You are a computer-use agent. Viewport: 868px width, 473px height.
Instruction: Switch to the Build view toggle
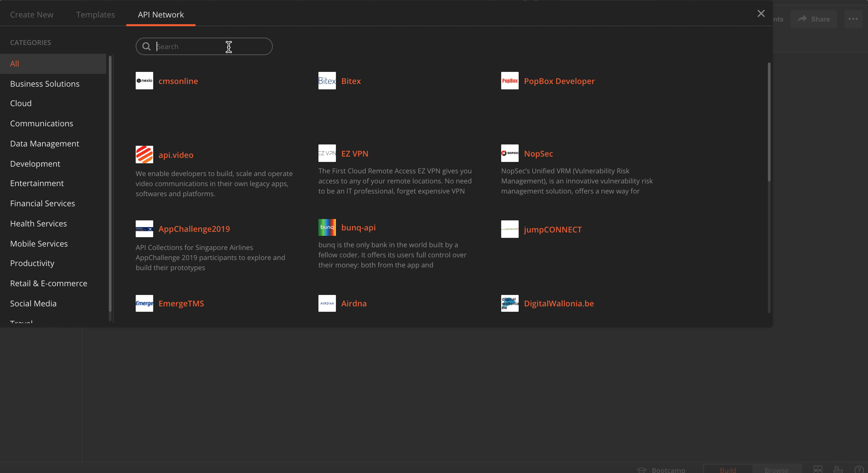(x=728, y=470)
